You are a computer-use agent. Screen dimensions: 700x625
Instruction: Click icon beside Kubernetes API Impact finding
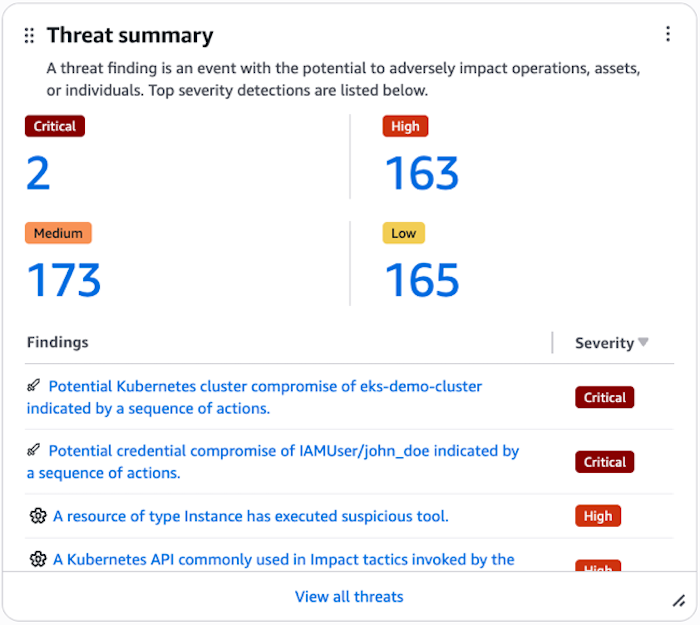tap(38, 559)
